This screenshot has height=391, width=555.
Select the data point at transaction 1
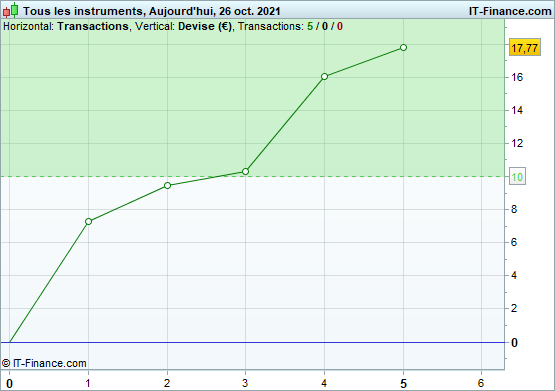[88, 222]
